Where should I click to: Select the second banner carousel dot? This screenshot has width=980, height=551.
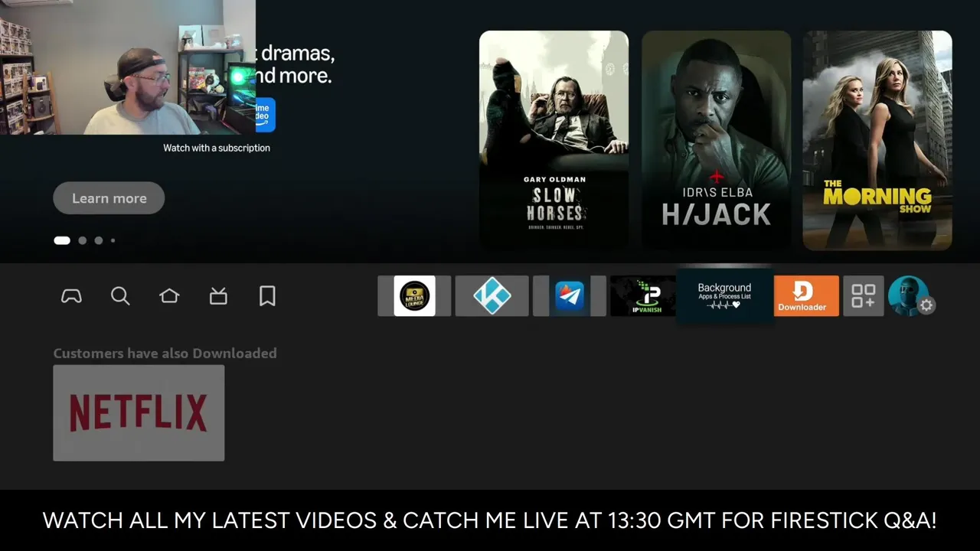83,240
